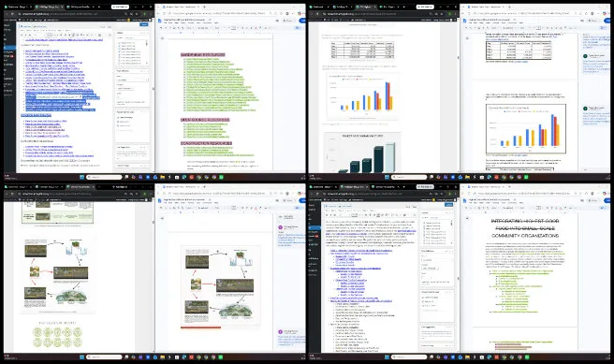Open the select box in top-left WordPress sidebar panel
The image size is (614, 364).
coord(132,80)
